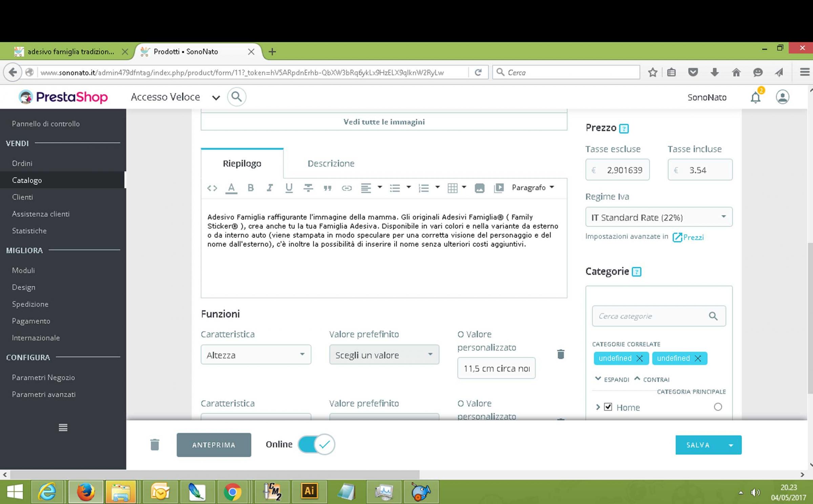
Task: Toggle the Online product switch
Action: [316, 444]
